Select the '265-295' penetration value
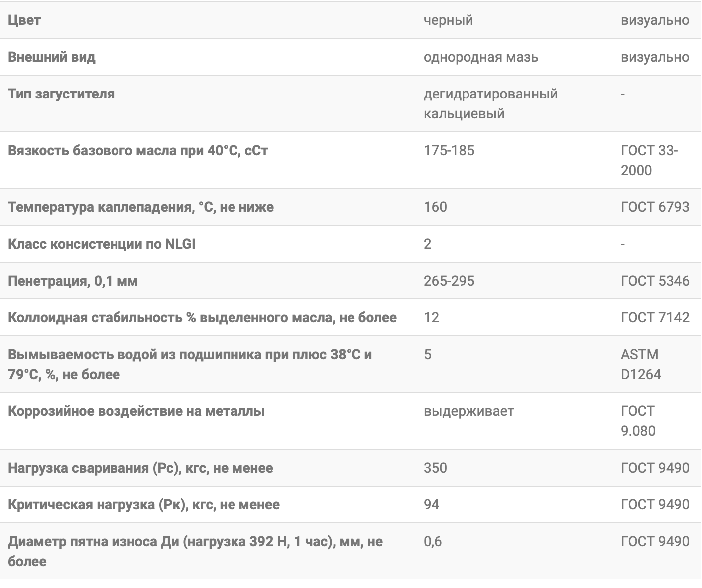 (x=449, y=281)
